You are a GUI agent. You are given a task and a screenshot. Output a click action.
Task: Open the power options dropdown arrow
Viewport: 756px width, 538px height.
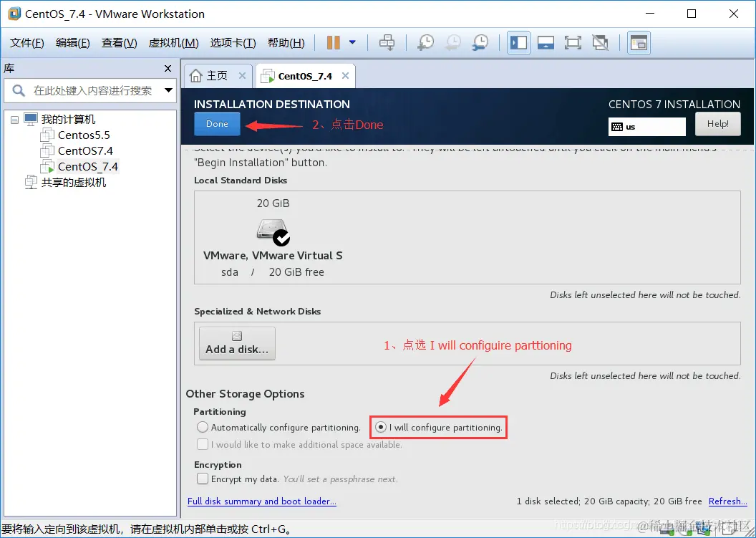pos(352,42)
